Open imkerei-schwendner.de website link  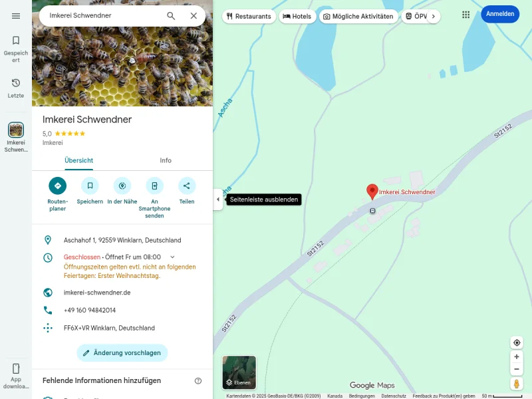tap(97, 293)
